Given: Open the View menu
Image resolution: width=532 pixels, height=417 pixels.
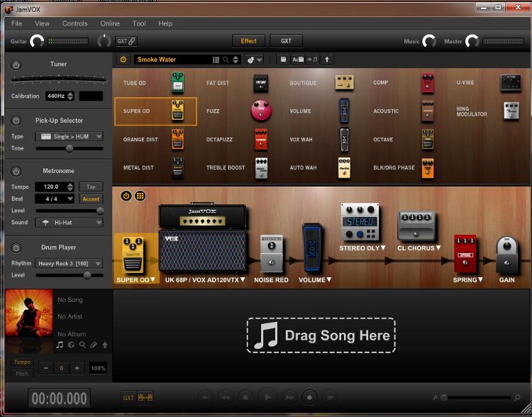Looking at the screenshot, I should coord(42,23).
